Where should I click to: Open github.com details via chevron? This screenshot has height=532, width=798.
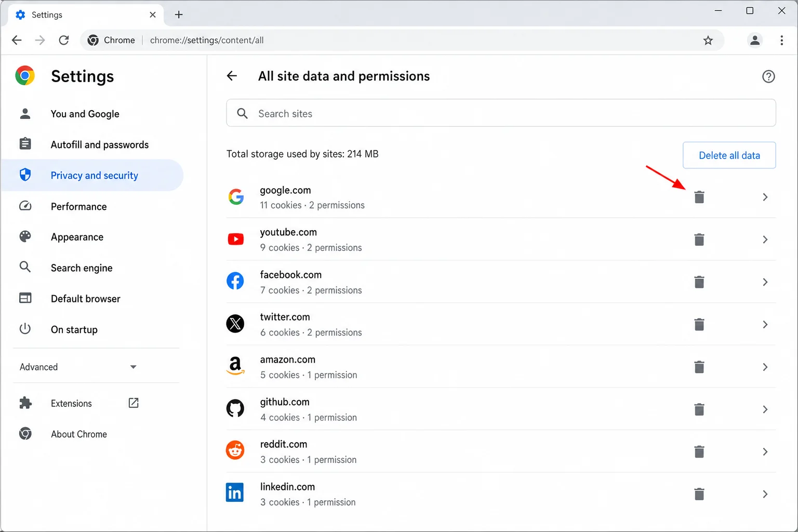point(765,409)
